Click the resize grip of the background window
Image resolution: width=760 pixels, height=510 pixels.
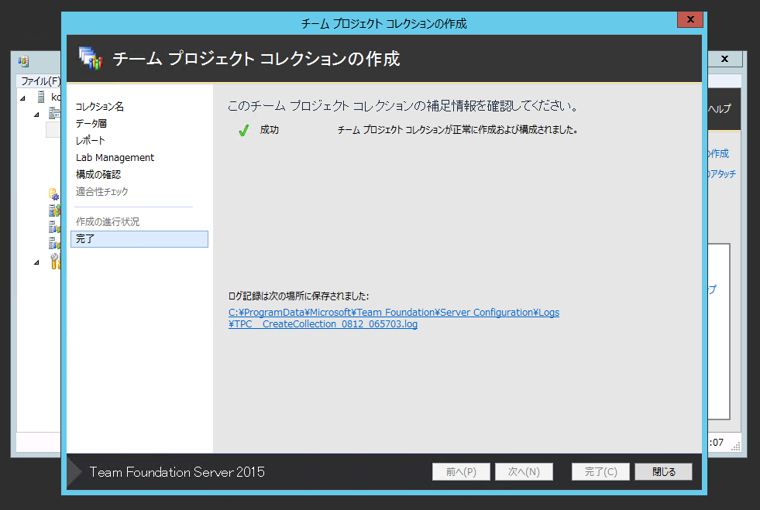tap(736, 446)
